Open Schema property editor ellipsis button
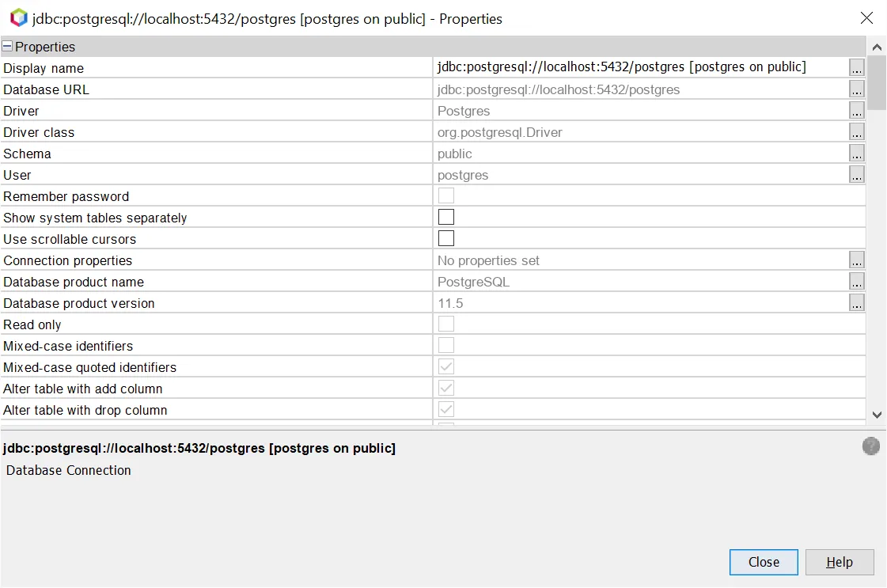 click(857, 154)
